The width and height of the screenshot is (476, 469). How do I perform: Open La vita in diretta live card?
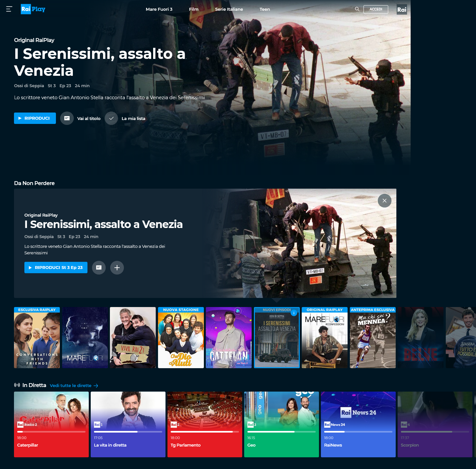[x=128, y=424]
